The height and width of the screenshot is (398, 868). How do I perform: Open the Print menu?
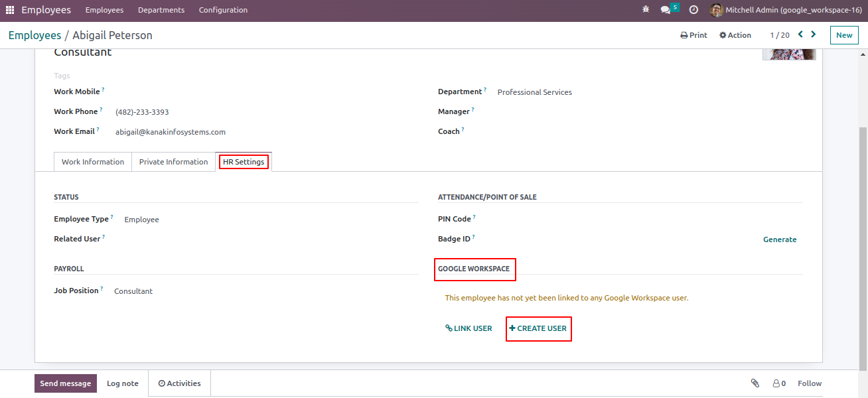click(693, 35)
